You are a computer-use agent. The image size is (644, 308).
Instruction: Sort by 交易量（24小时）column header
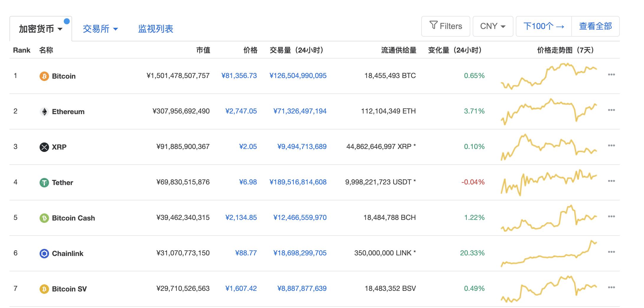(297, 50)
